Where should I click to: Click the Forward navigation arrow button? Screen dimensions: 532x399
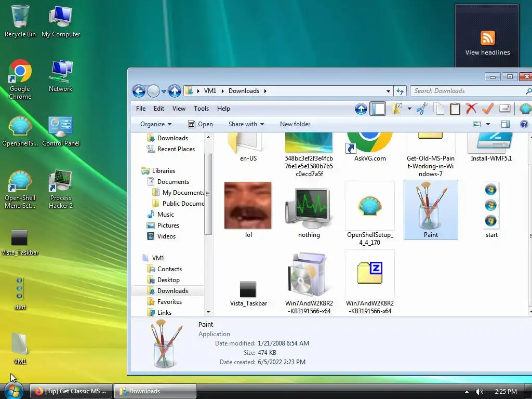coord(153,91)
